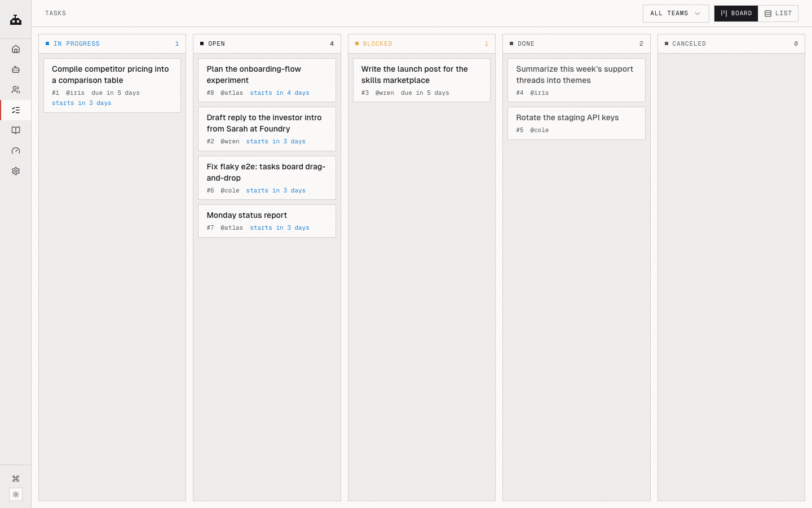
Task: Open the Write the launch post card
Action: coord(422,81)
